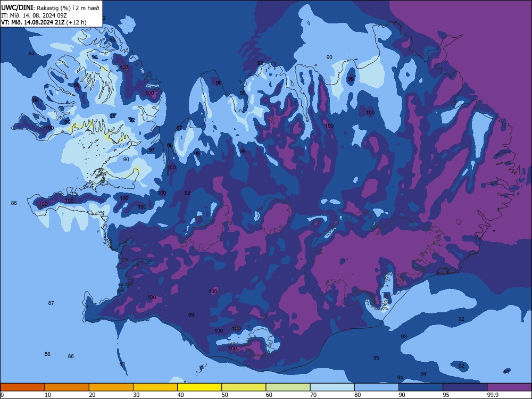Screen dimensions: 532x399
Task: Select the 30–40 legend color segment
Action: pyautogui.click(x=155, y=387)
